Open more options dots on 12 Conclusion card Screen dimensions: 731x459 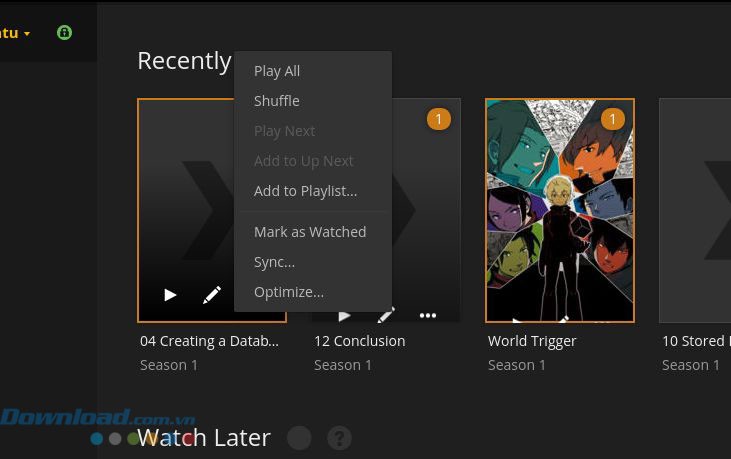[428, 316]
